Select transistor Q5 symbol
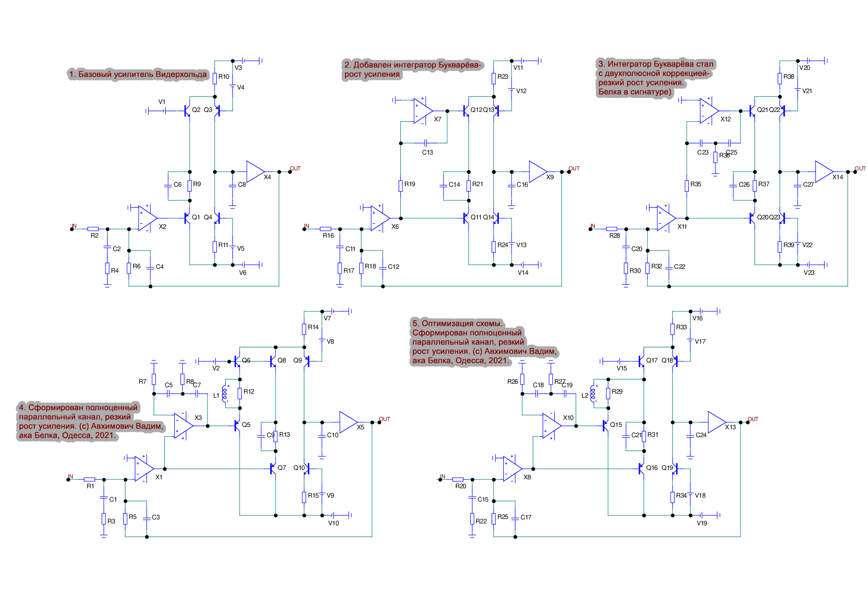868x614 pixels. tap(237, 426)
